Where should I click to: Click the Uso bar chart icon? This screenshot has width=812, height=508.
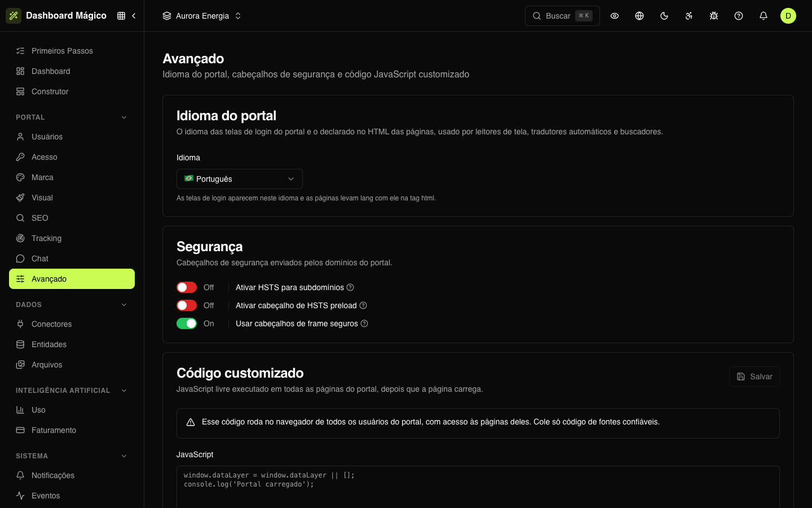coord(20,410)
